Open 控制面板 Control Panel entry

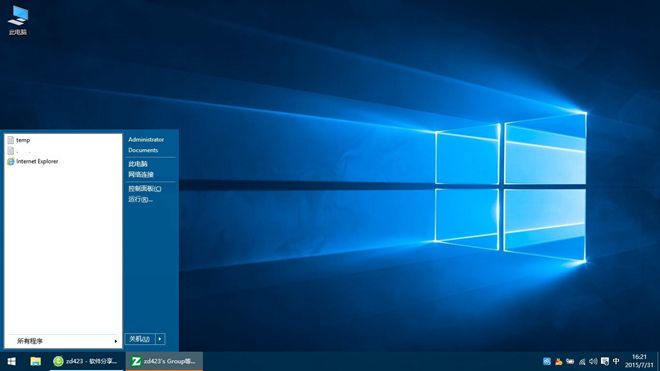click(x=145, y=189)
